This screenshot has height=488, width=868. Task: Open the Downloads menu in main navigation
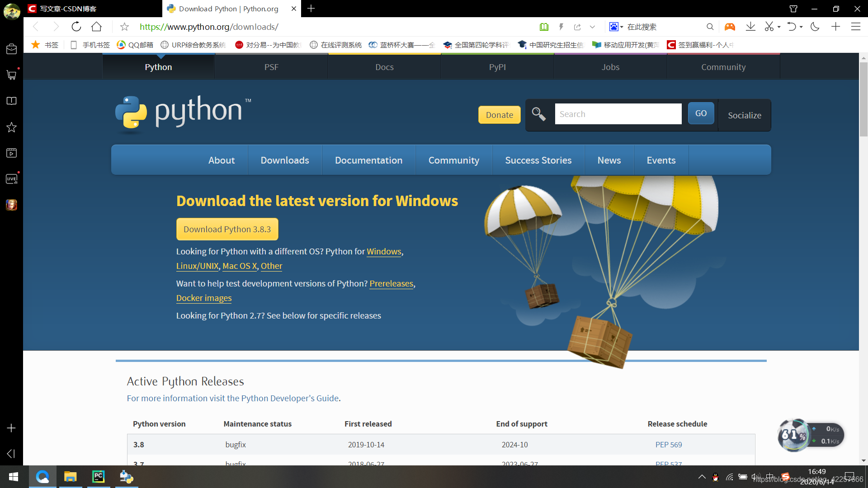coord(285,160)
